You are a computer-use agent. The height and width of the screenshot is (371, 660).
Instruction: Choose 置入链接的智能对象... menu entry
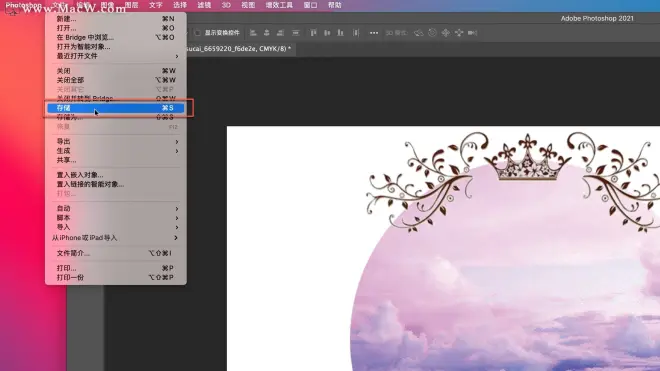[x=116, y=184]
